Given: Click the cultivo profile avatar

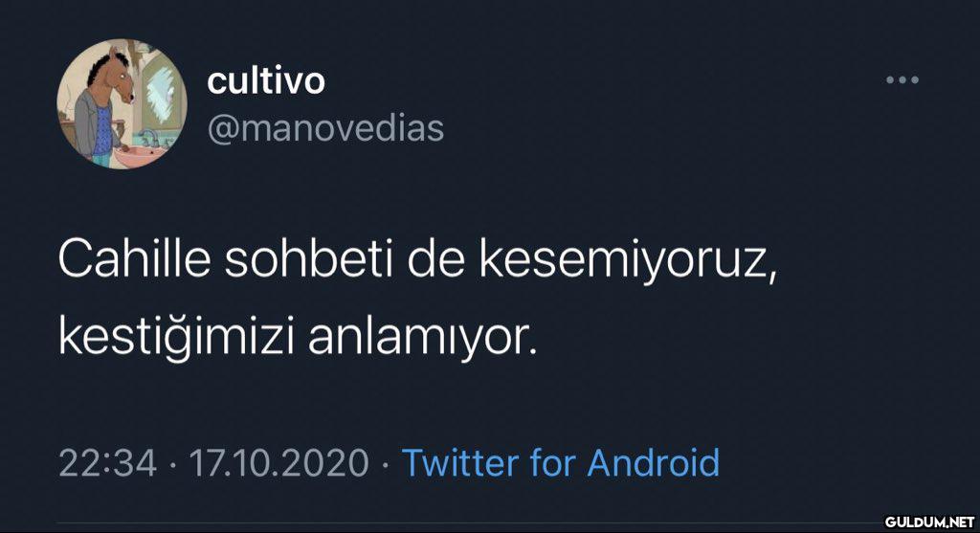Looking at the screenshot, I should click(122, 103).
